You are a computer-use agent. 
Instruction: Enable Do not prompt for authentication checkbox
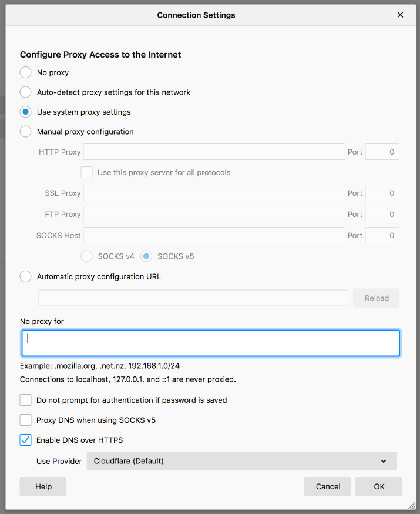pos(25,400)
